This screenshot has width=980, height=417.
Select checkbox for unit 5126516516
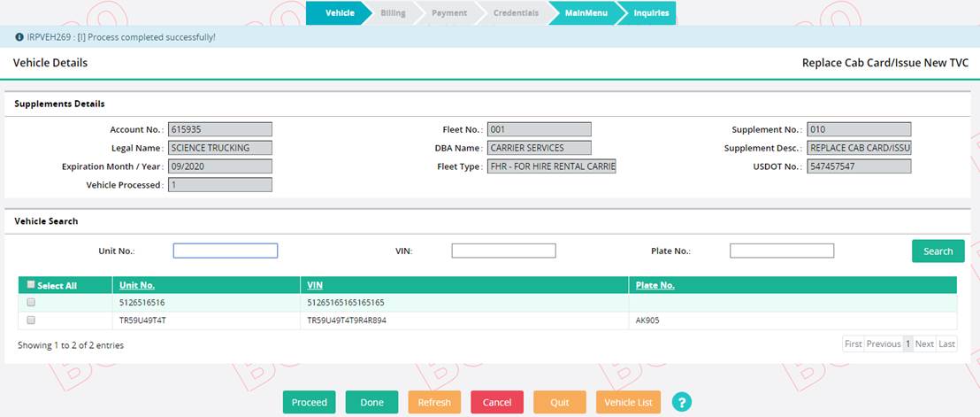pos(31,303)
